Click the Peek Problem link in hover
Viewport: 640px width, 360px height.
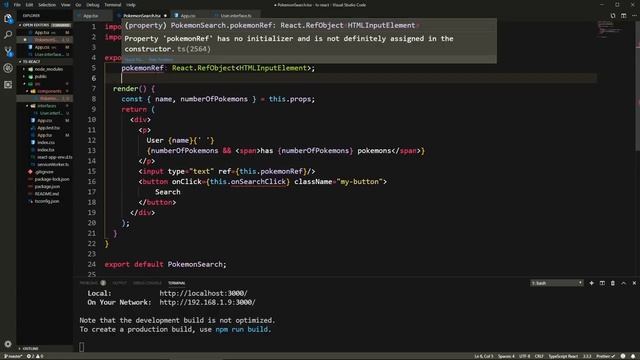(160, 60)
